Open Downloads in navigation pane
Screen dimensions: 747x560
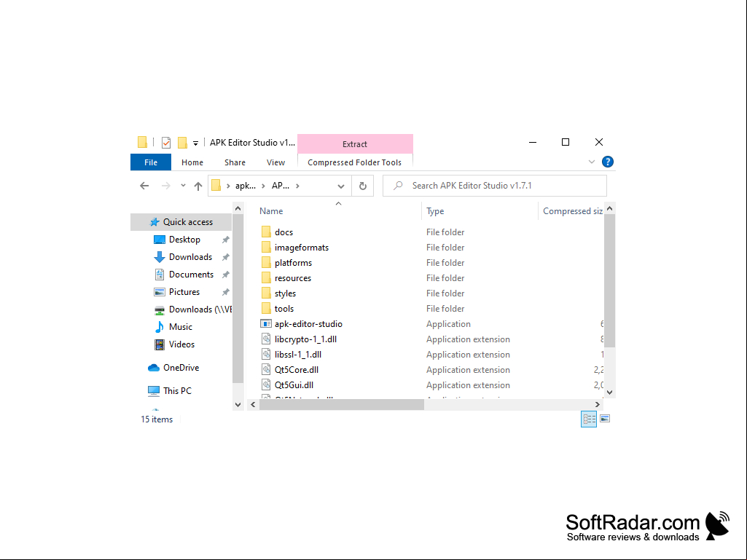[x=190, y=257]
